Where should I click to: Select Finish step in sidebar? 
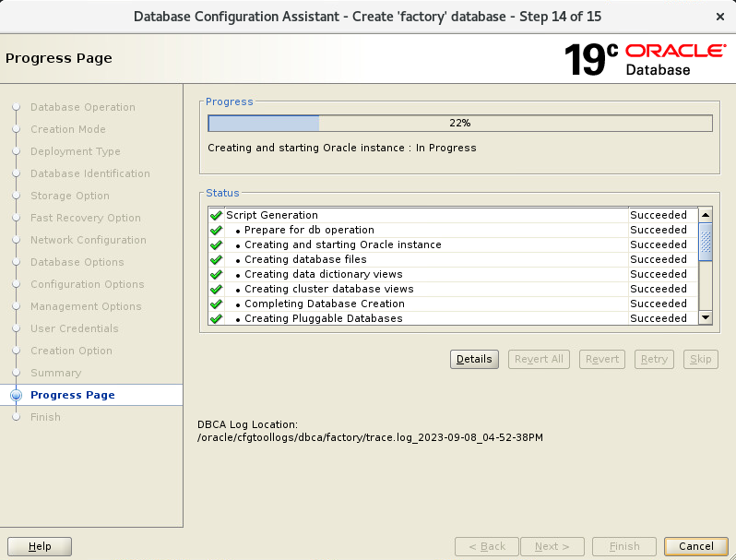[x=45, y=417]
